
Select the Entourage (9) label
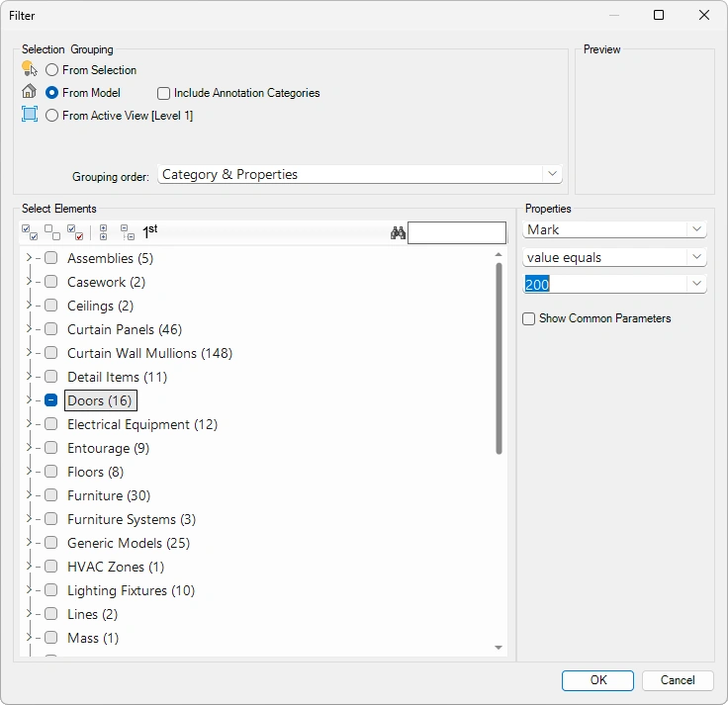[x=108, y=448]
